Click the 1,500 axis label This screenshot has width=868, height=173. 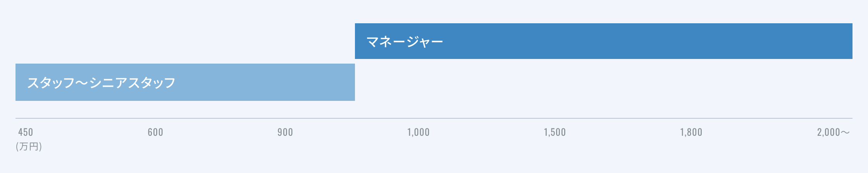pos(555,132)
